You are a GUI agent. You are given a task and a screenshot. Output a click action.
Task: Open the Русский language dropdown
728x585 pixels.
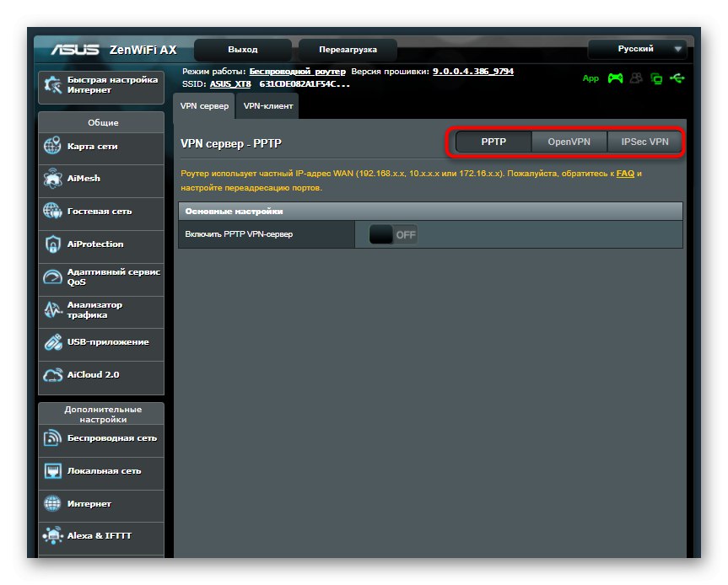[x=638, y=49]
